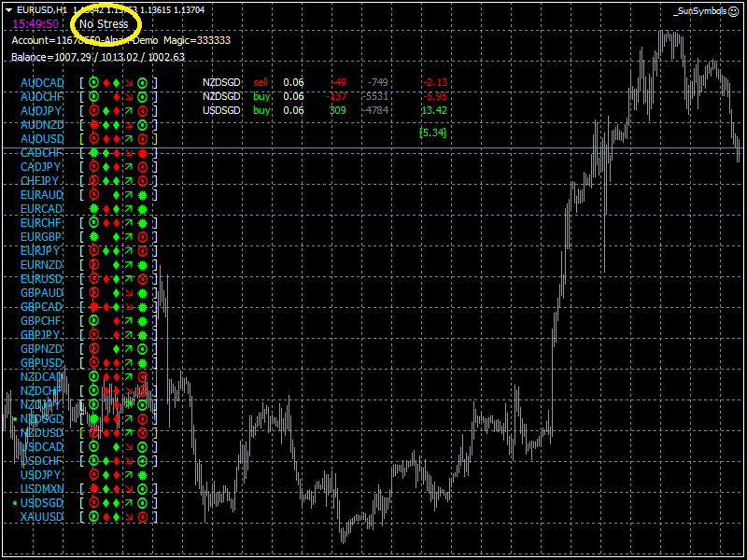The height and width of the screenshot is (560, 747).
Task: Click the red down arrow in AUDCAD row
Action: [x=129, y=83]
